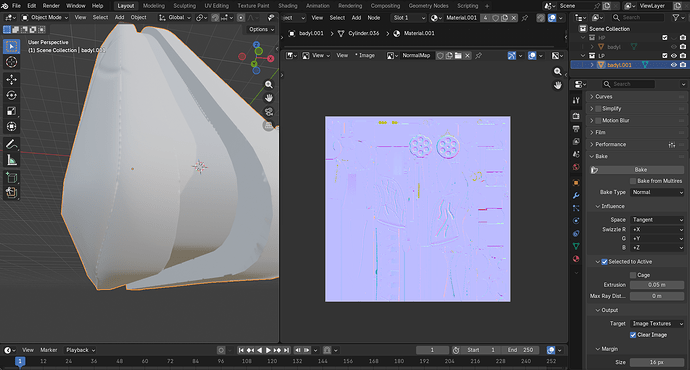Unlink the NormalMap image with X
Screen dimensions: 690x370
(467, 55)
